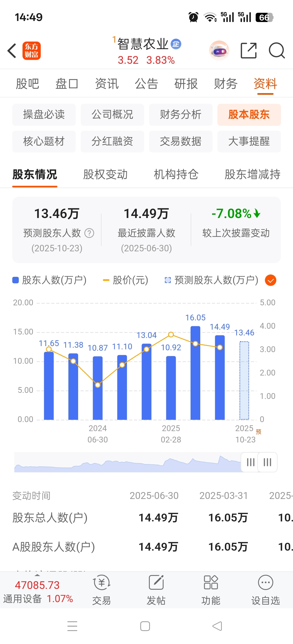
Task: Open 交易数据 section
Action: [181, 141]
